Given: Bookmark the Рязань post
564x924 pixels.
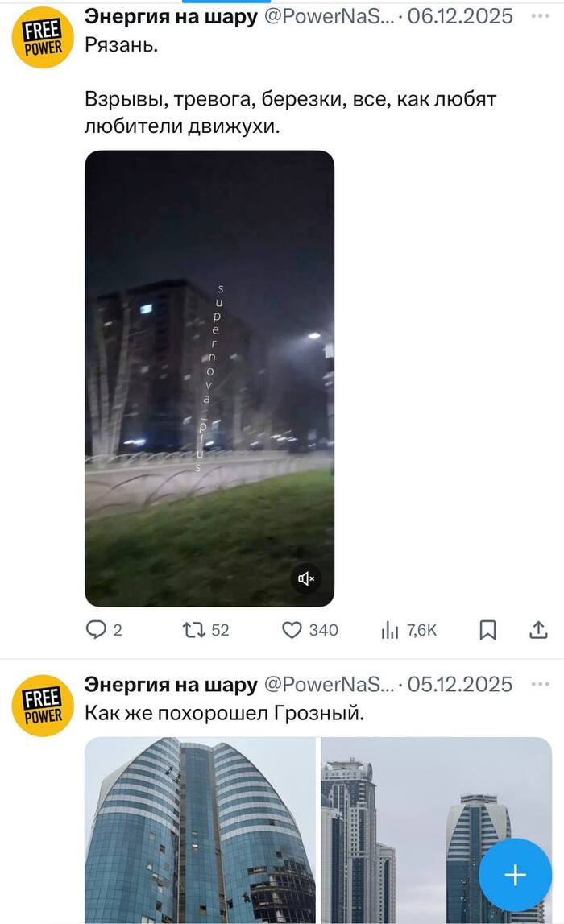Looking at the screenshot, I should pos(487,630).
